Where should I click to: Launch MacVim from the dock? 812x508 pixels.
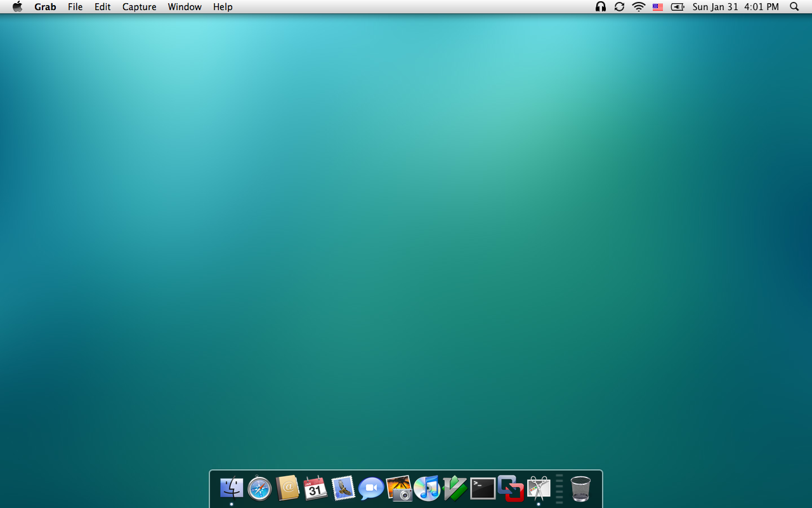pos(455,488)
